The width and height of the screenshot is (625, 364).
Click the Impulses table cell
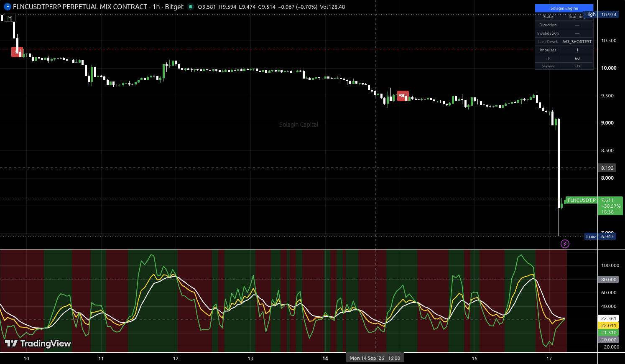pyautogui.click(x=548, y=50)
